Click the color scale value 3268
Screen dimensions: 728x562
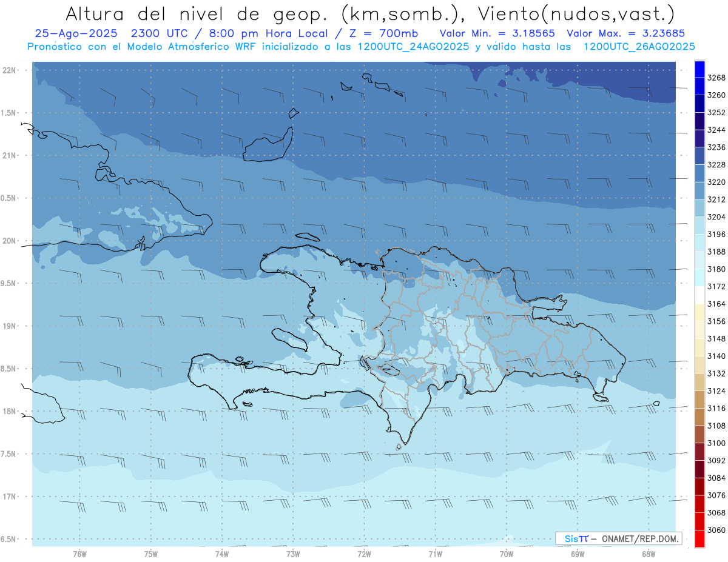pyautogui.click(x=716, y=78)
